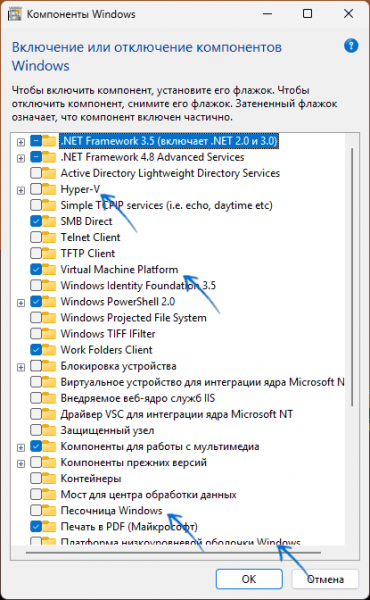
Task: Check the TFTP Client checkbox
Action: click(36, 253)
